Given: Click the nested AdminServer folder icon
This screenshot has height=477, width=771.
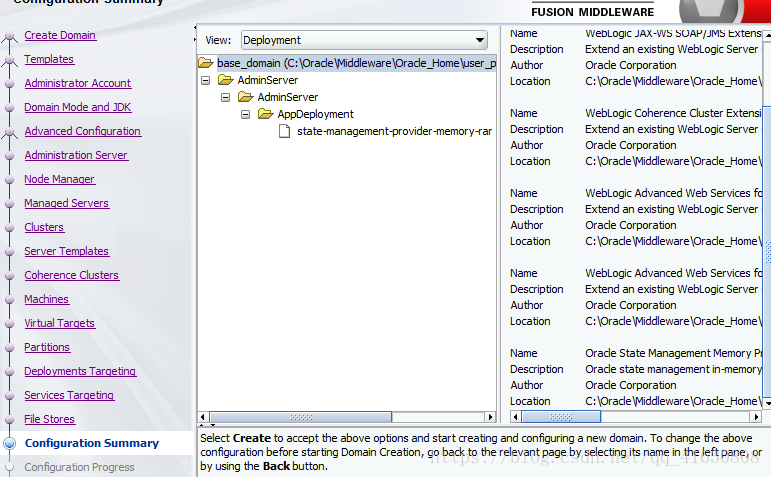Looking at the screenshot, I should click(x=245, y=97).
